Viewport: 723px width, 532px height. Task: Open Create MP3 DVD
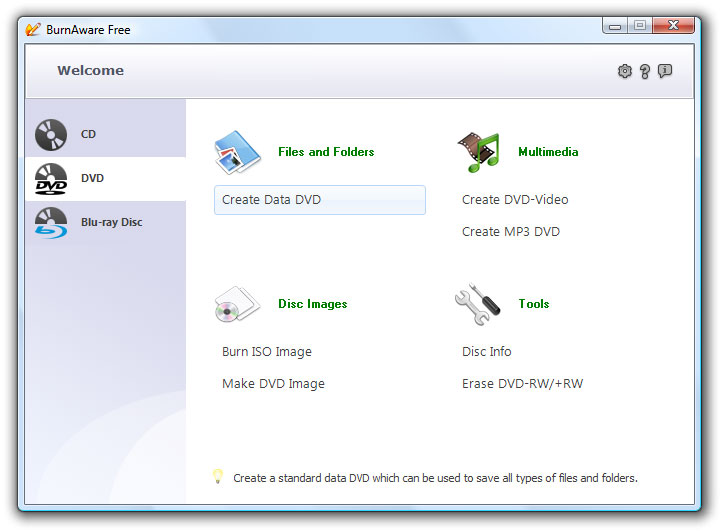pos(511,231)
